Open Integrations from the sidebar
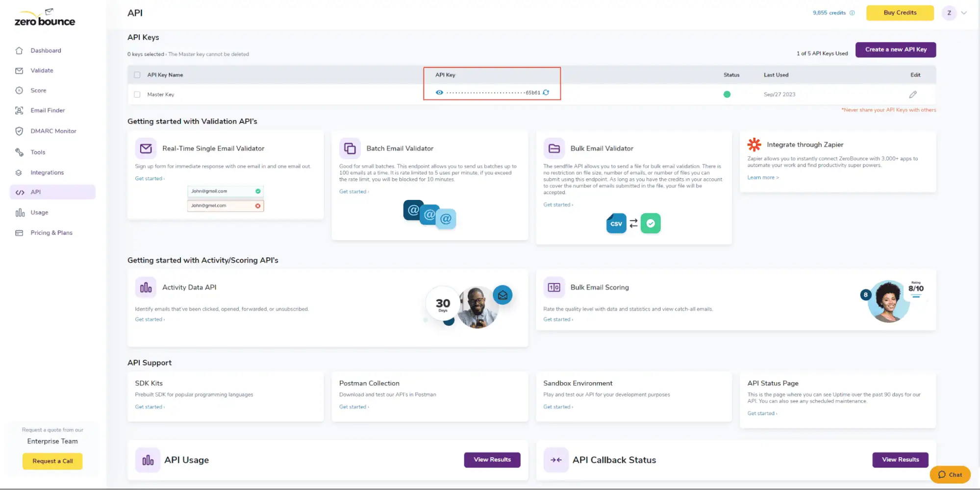 point(47,172)
